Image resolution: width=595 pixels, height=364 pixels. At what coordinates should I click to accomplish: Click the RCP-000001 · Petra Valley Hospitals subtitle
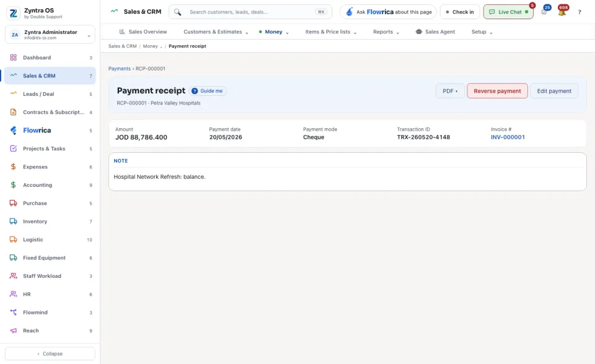[x=159, y=103]
